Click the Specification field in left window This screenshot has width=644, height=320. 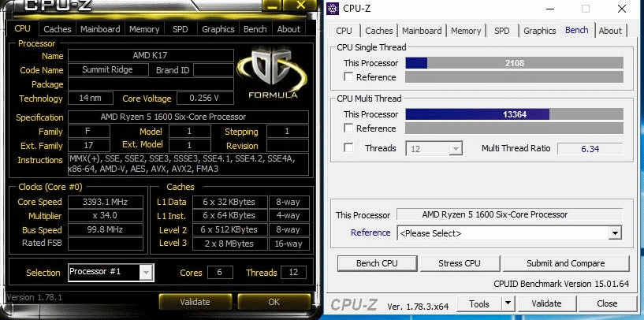tap(188, 117)
